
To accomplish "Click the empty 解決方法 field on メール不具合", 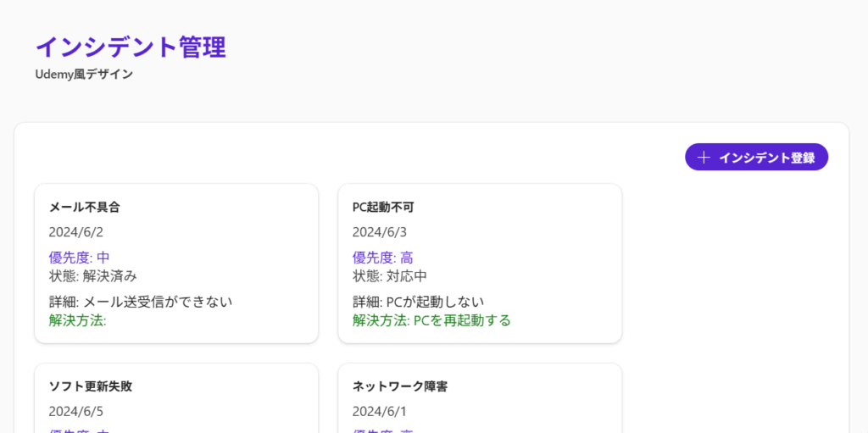I will 78,320.
